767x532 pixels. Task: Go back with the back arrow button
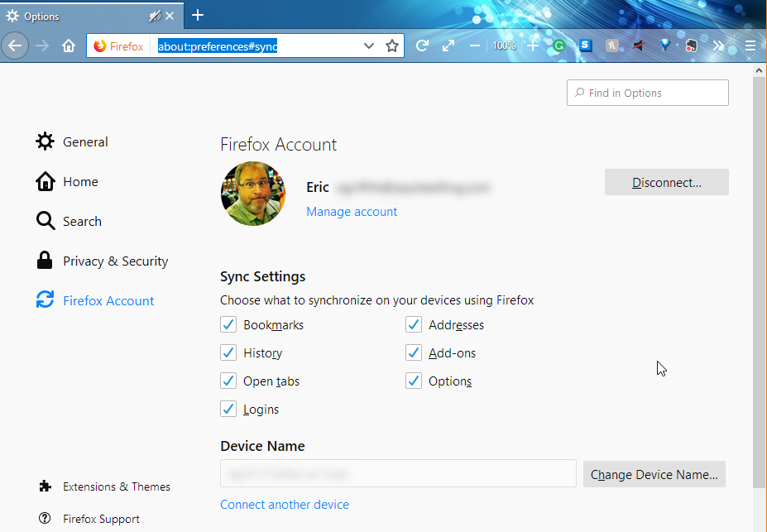click(15, 46)
